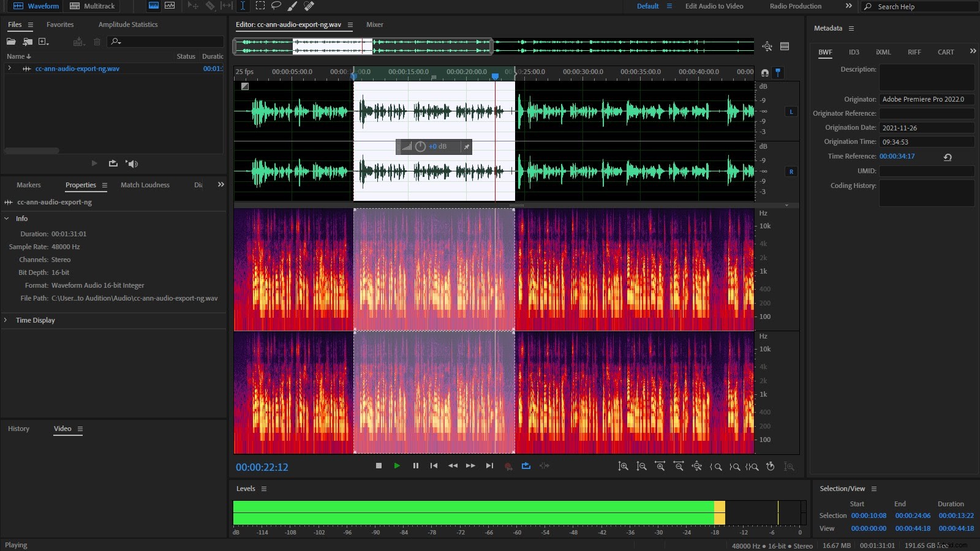Open a new file with the folder icon
980x551 pixels.
coord(11,41)
